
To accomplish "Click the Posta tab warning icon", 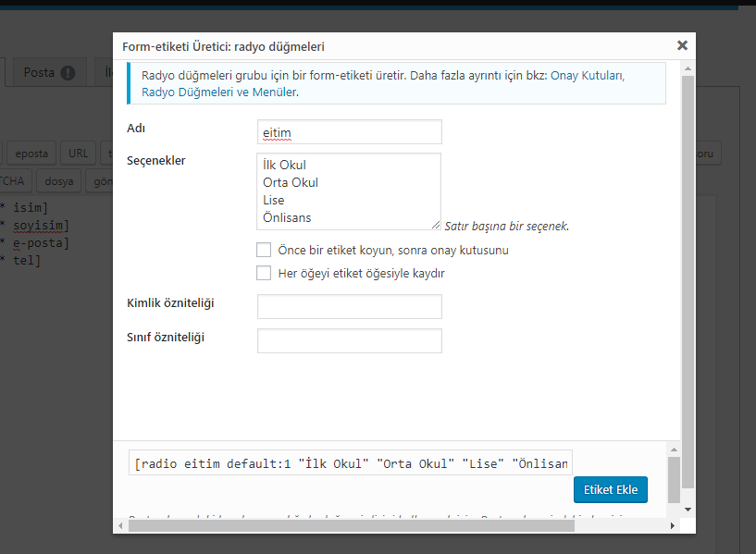I will [x=68, y=73].
